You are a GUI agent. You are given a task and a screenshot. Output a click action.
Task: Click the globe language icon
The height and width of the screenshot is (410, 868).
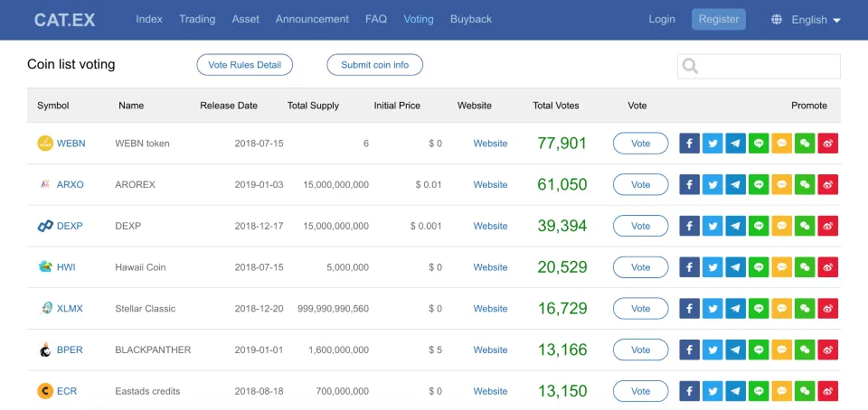coord(777,19)
